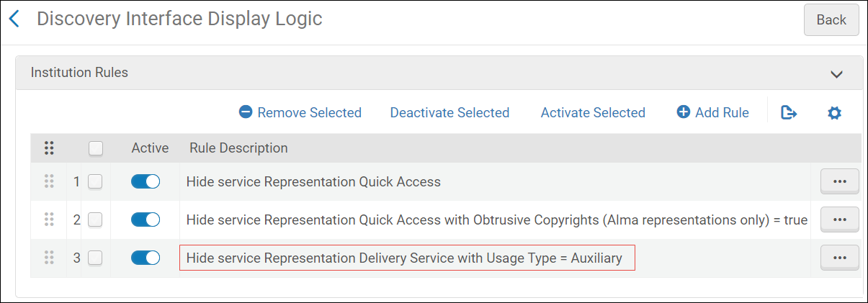Toggle active switch for rule 1

pos(146,182)
